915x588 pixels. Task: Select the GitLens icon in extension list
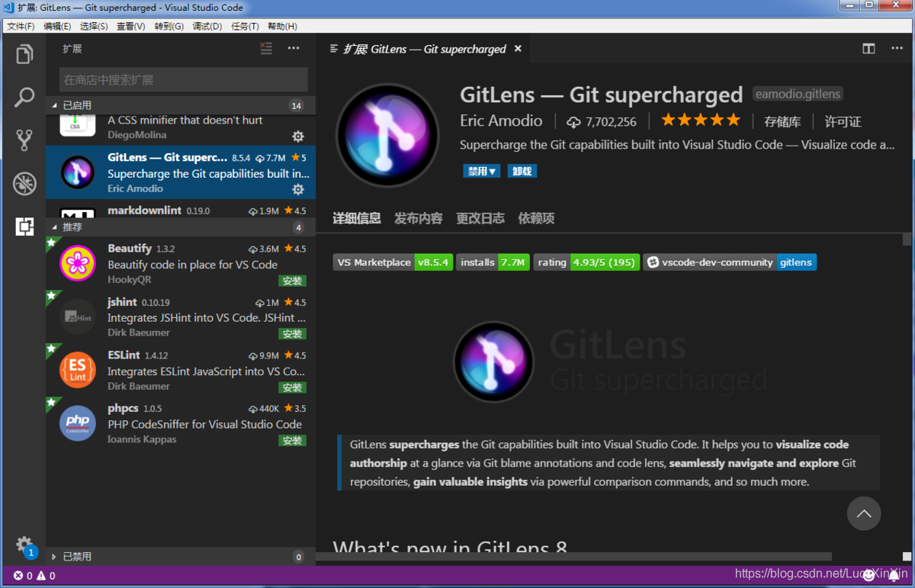tap(78, 172)
